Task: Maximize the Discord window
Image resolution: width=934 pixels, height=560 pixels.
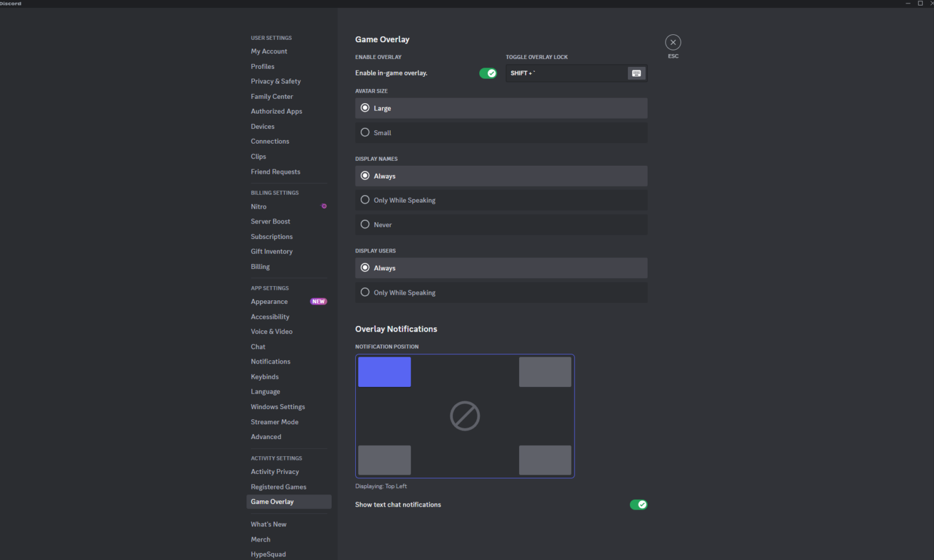Action: (x=920, y=4)
